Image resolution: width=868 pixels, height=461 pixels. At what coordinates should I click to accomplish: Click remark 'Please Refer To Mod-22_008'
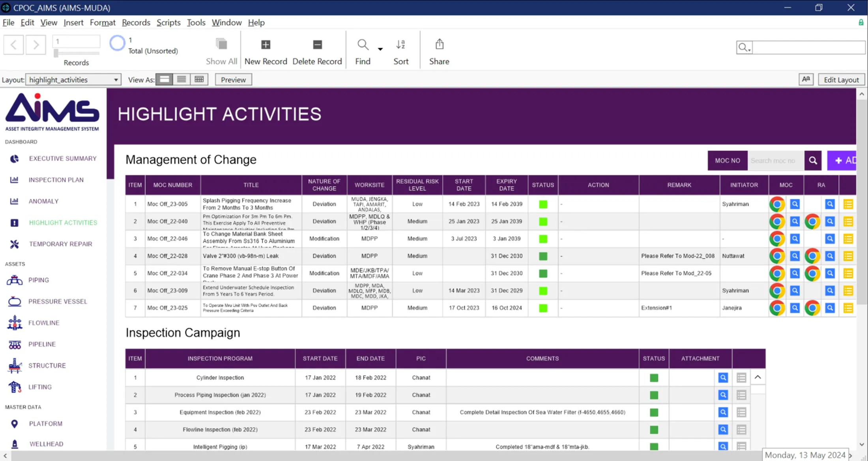coord(678,256)
